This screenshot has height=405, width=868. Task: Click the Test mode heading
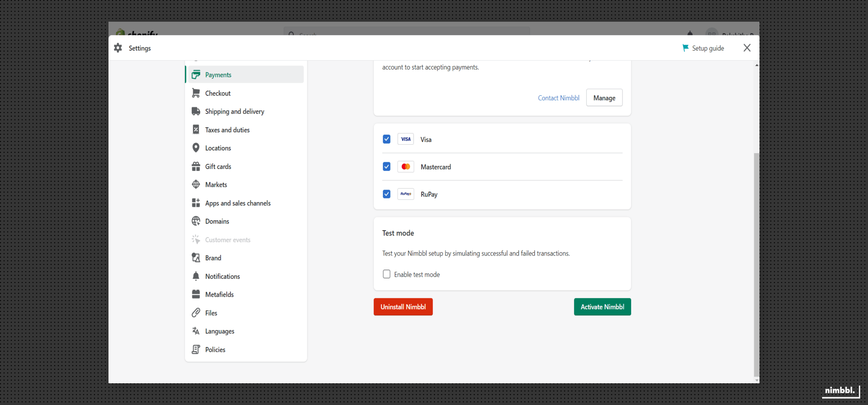click(x=398, y=233)
